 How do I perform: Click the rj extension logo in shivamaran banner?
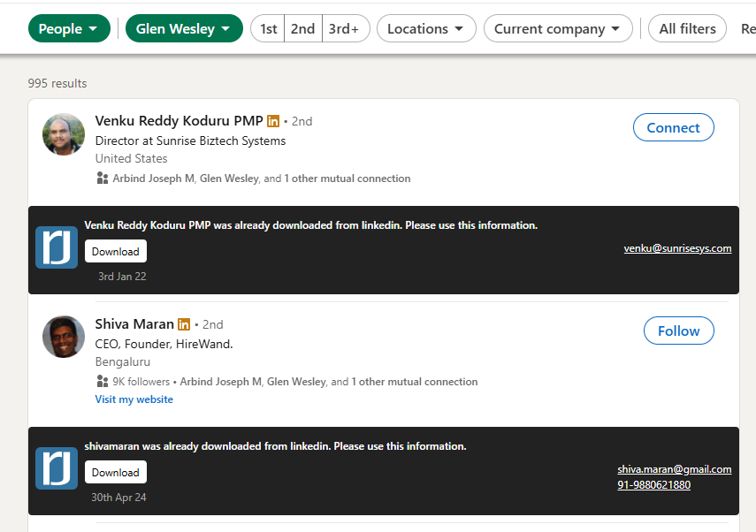click(57, 468)
